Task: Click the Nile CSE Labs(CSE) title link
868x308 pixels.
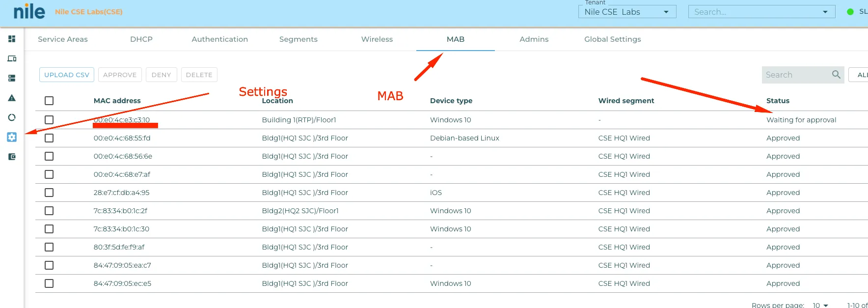Action: 89,12
